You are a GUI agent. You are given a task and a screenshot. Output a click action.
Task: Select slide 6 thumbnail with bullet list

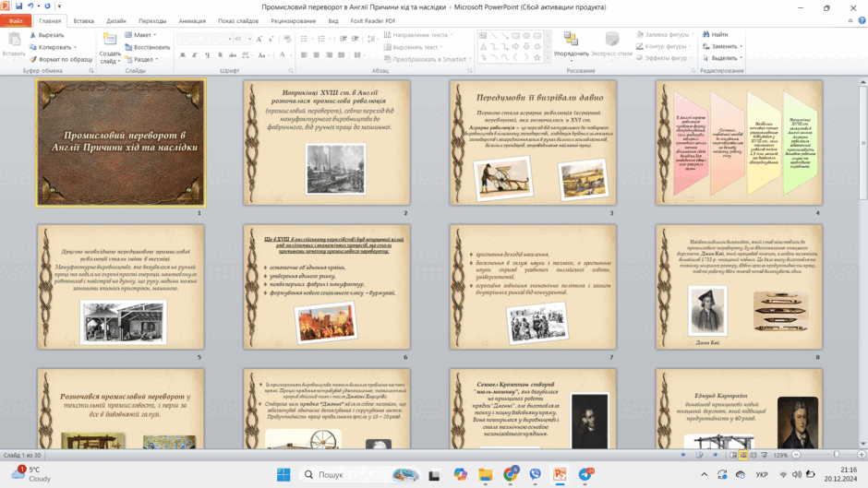pyautogui.click(x=327, y=287)
